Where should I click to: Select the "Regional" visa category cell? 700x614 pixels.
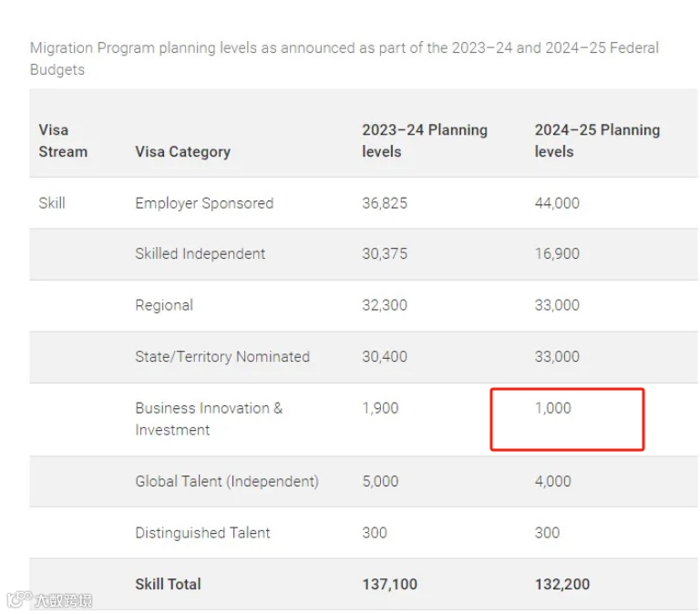coord(164,305)
